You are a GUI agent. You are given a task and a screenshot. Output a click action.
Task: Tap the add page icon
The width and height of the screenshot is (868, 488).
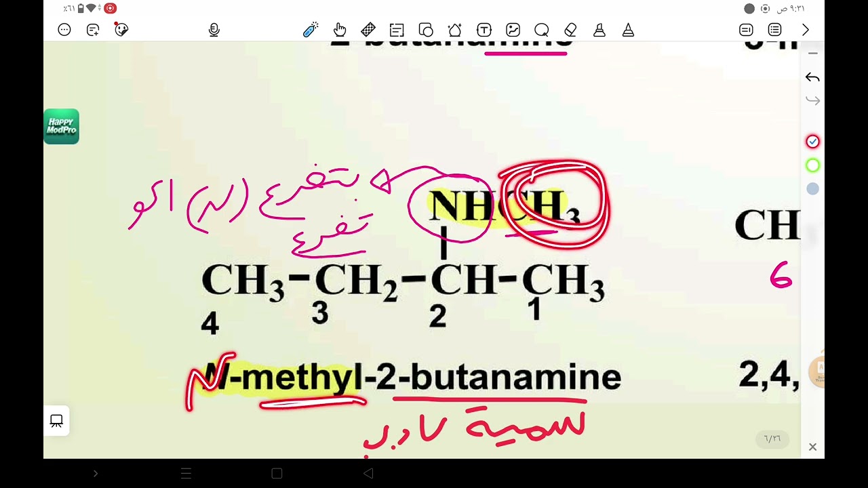pyautogui.click(x=93, y=30)
